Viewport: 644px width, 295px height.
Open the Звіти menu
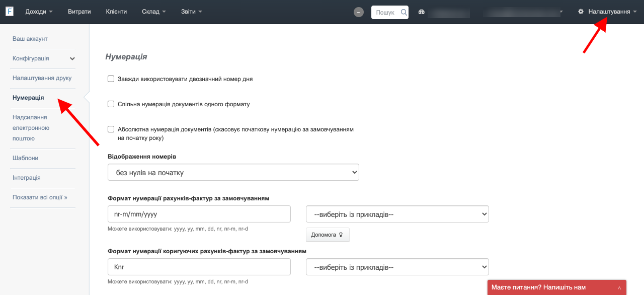click(x=191, y=12)
